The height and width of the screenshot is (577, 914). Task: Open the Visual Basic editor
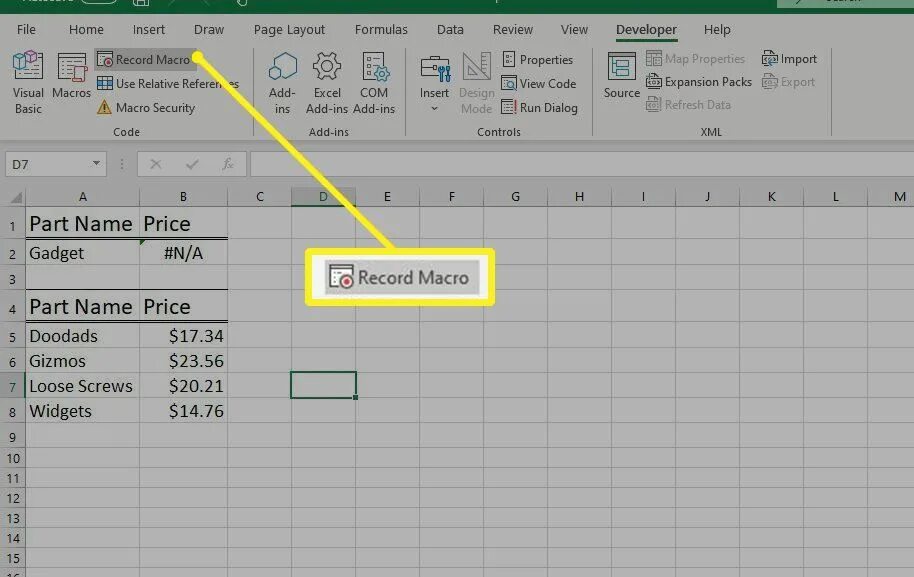coord(28,83)
